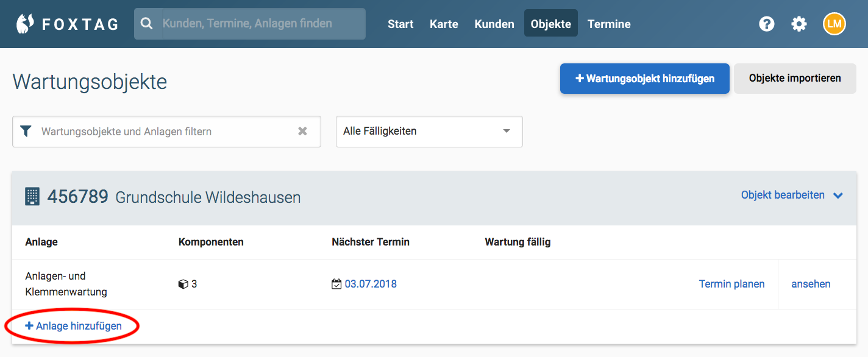Click the Wartung fällig column header

pyautogui.click(x=518, y=242)
